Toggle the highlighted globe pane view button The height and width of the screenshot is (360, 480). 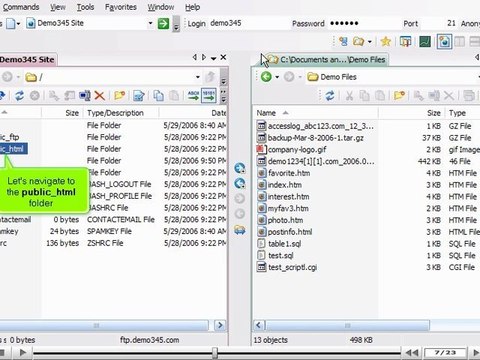(444, 41)
